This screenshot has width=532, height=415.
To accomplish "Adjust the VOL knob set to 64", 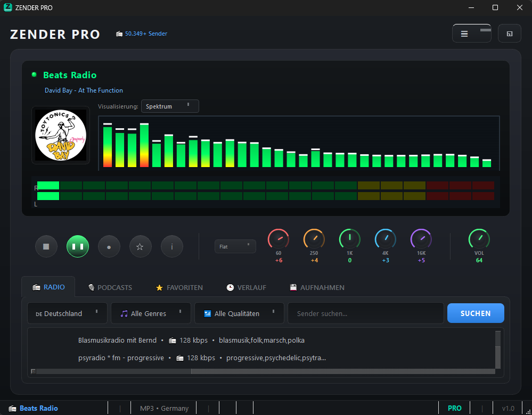I will tap(478, 239).
